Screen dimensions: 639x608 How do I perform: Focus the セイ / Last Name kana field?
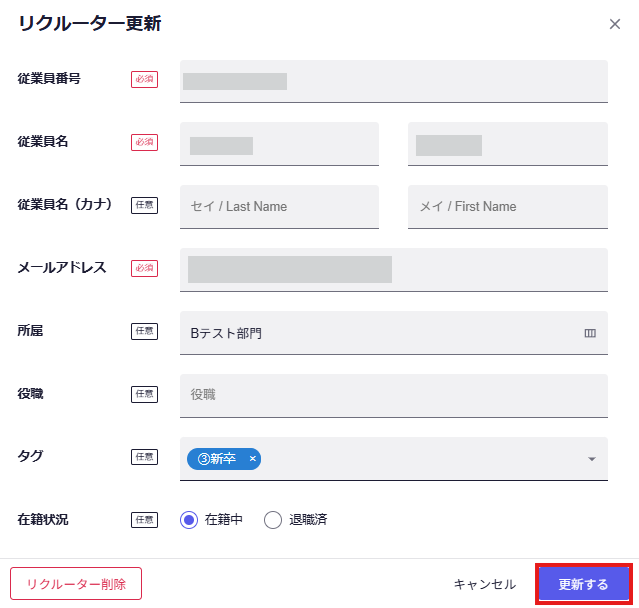point(279,207)
